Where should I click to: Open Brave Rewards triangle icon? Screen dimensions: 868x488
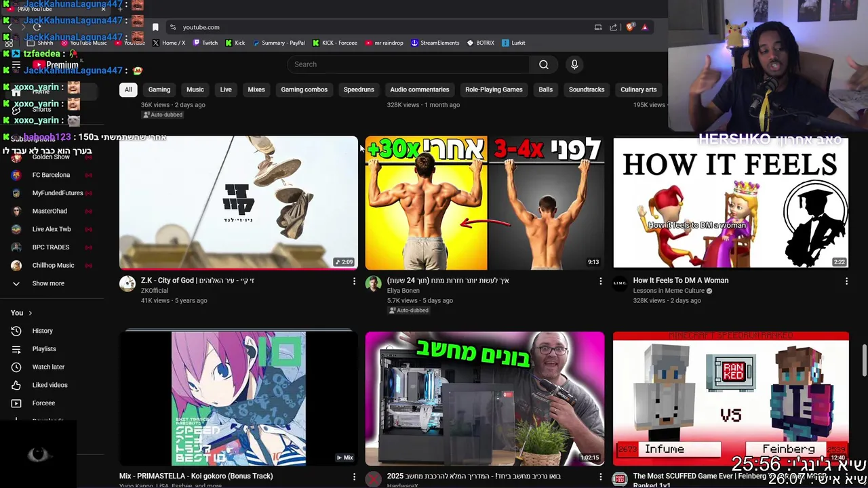coord(645,27)
